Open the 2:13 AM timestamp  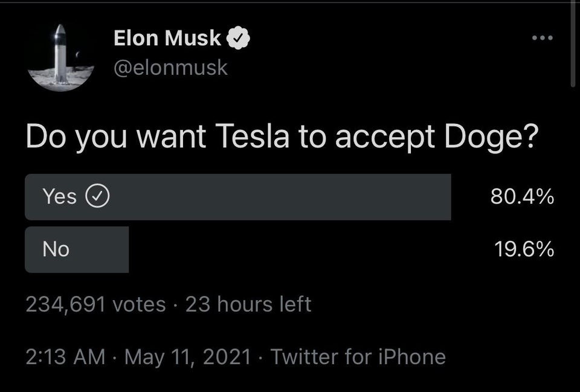coord(65,357)
